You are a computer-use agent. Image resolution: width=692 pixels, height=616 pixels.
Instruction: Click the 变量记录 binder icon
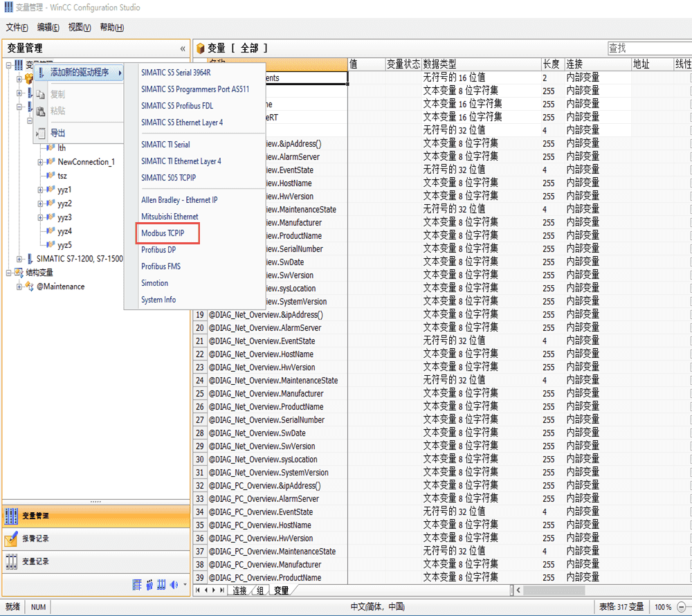click(x=11, y=561)
